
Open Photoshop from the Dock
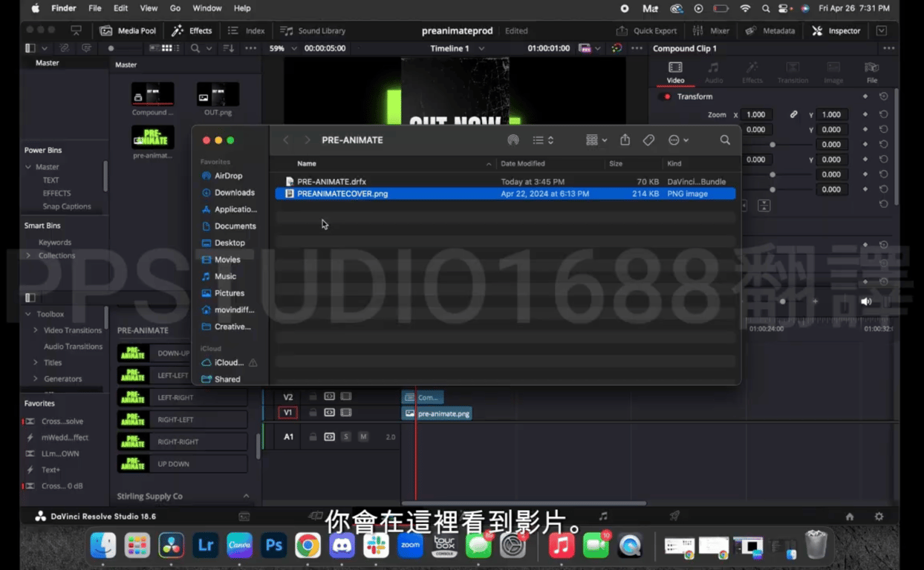pos(273,546)
